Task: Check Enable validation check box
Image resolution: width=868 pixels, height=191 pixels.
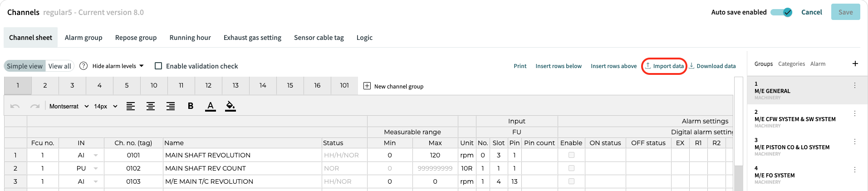Action: coord(158,66)
